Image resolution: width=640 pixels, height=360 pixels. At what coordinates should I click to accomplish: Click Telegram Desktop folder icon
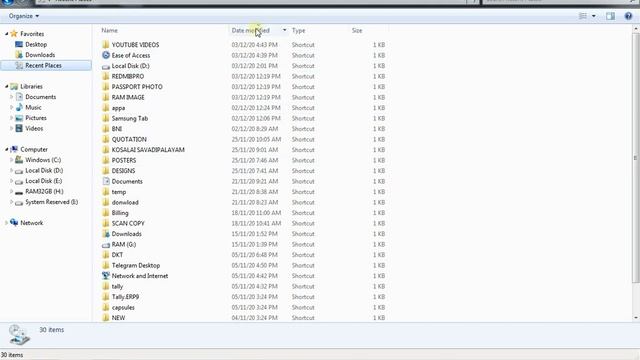[106, 265]
